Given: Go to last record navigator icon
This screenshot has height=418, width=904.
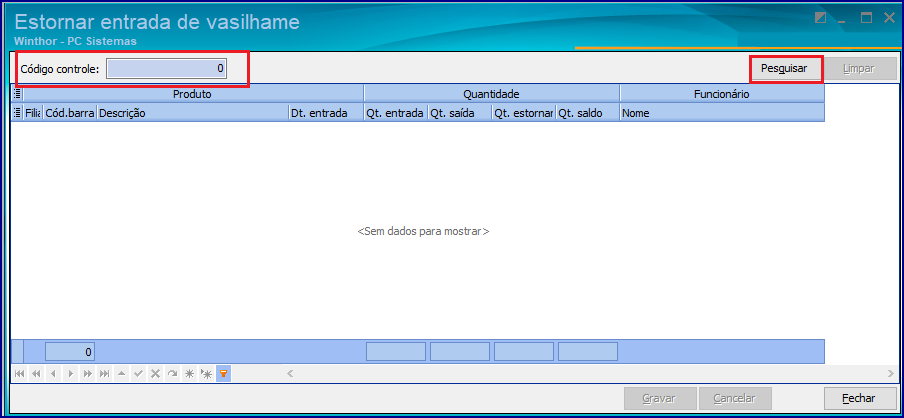Looking at the screenshot, I should click(x=104, y=374).
